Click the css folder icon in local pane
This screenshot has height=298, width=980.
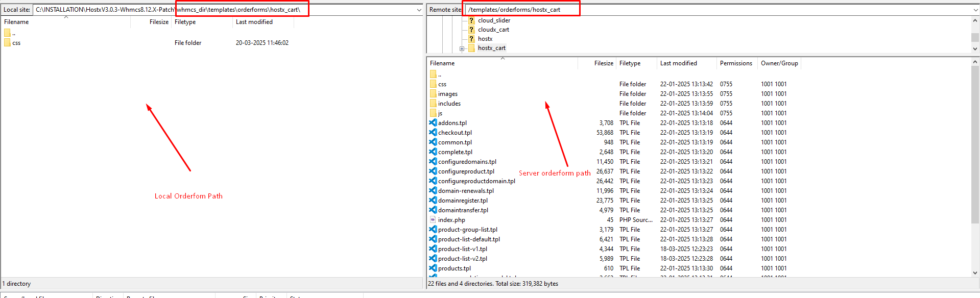point(7,43)
